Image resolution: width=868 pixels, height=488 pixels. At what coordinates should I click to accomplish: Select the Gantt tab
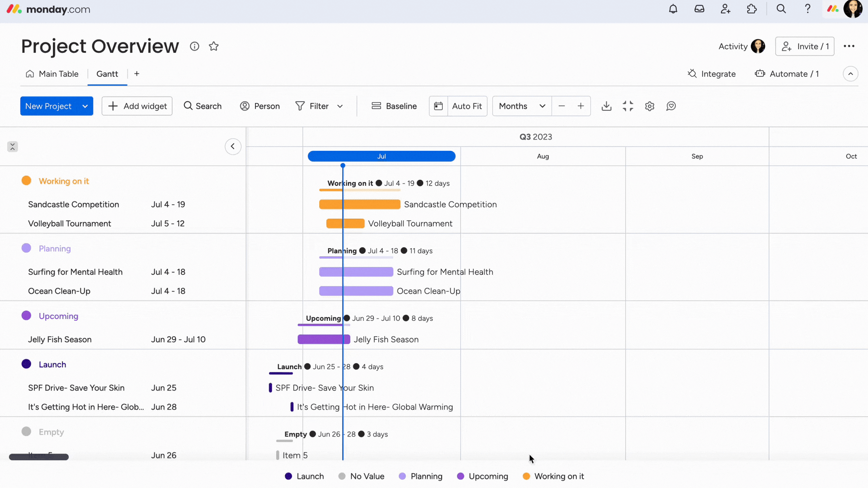coord(107,74)
